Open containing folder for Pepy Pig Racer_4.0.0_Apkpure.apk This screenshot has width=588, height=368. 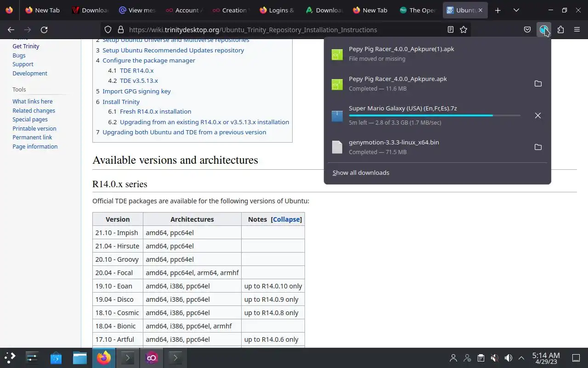pyautogui.click(x=538, y=84)
